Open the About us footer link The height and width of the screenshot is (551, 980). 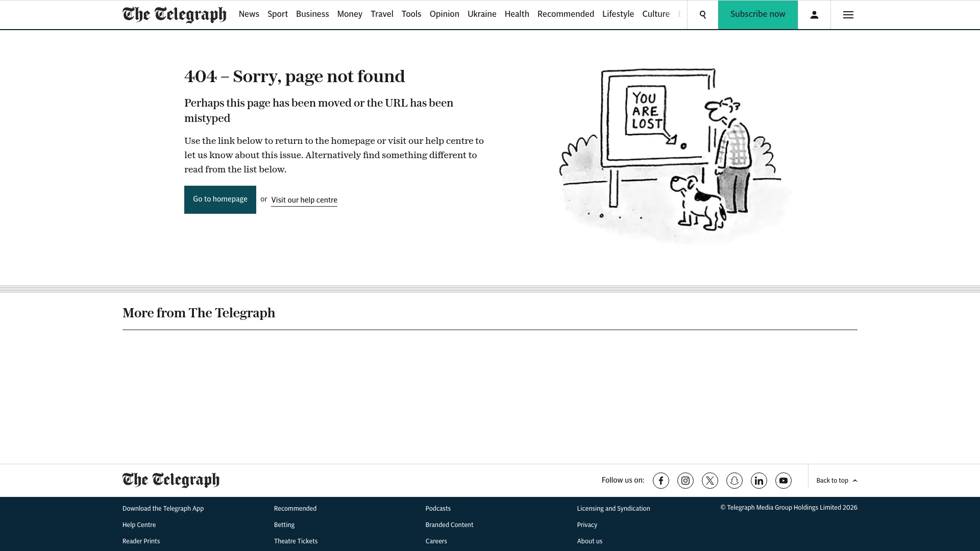[590, 541]
